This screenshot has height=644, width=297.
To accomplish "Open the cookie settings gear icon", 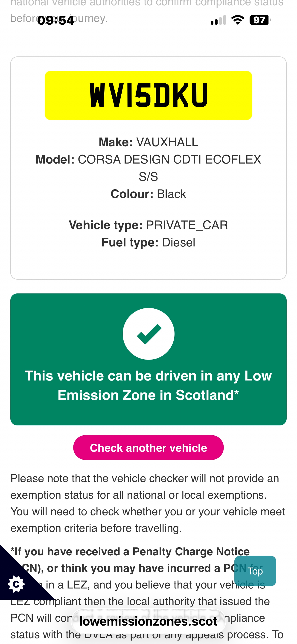I will pos(16,584).
